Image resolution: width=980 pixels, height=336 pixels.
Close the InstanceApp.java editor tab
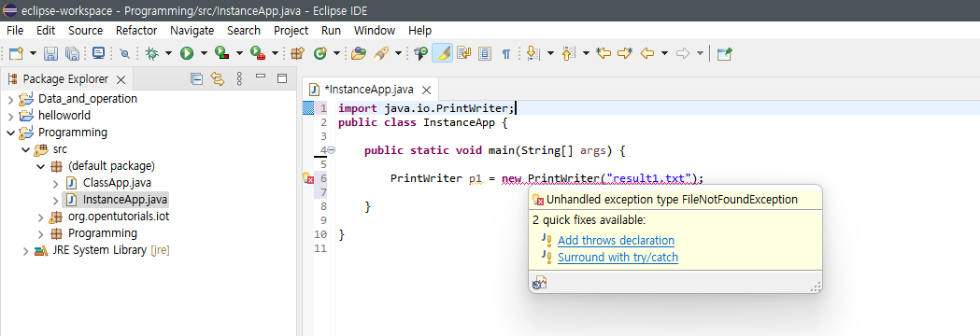[x=426, y=90]
